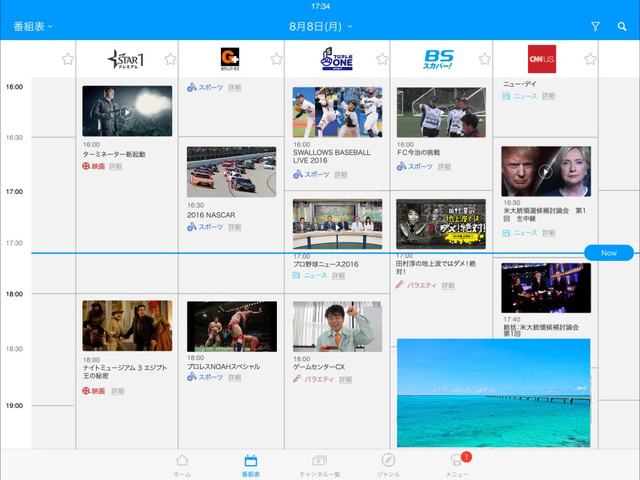Open the BS Sukapa channel logo
The image size is (640, 480).
(x=439, y=59)
